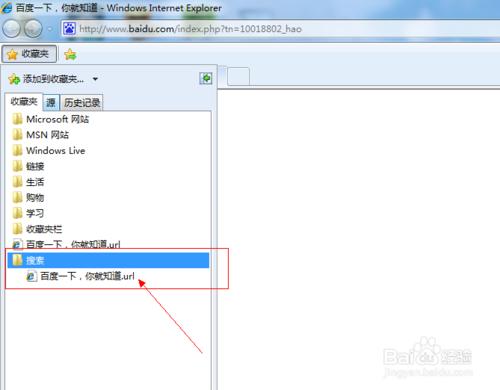Click the add-to-favorites-bar star with green arrow
The width and height of the screenshot is (500, 390).
[70, 54]
